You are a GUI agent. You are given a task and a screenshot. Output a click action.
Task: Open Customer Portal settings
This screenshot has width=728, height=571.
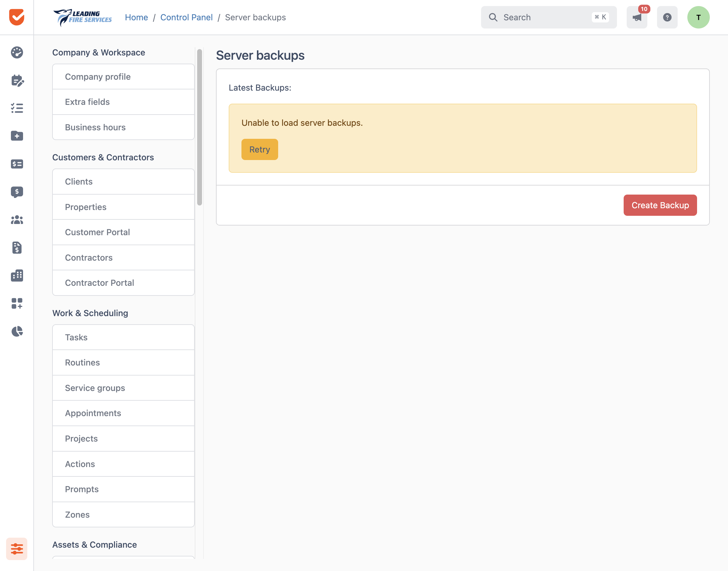coord(123,232)
